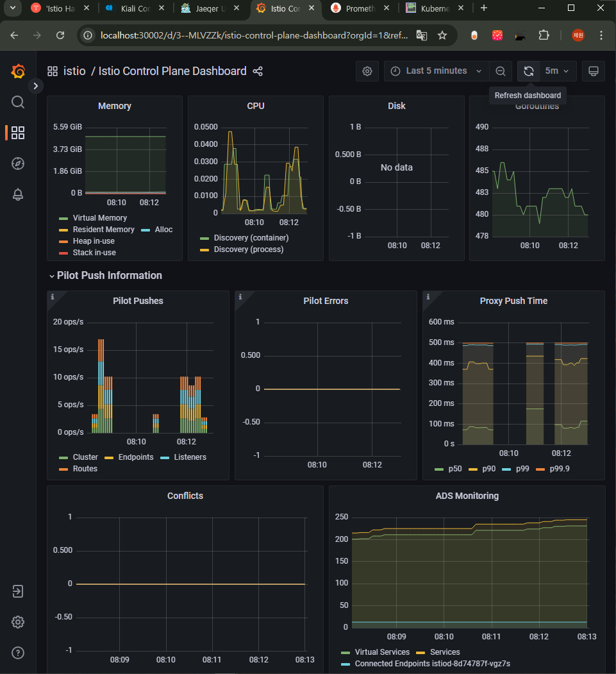Viewport: 616px width, 674px height.
Task: Open the 5m refresh interval dropdown
Action: [x=557, y=71]
